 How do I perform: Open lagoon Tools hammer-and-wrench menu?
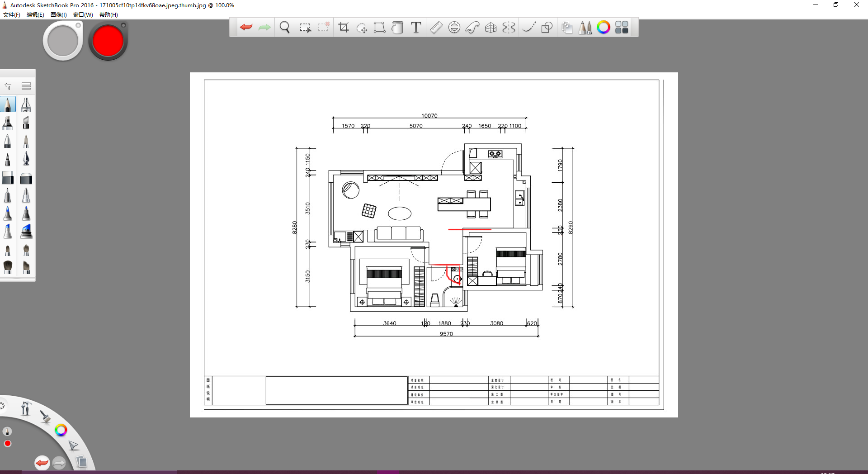[25, 409]
